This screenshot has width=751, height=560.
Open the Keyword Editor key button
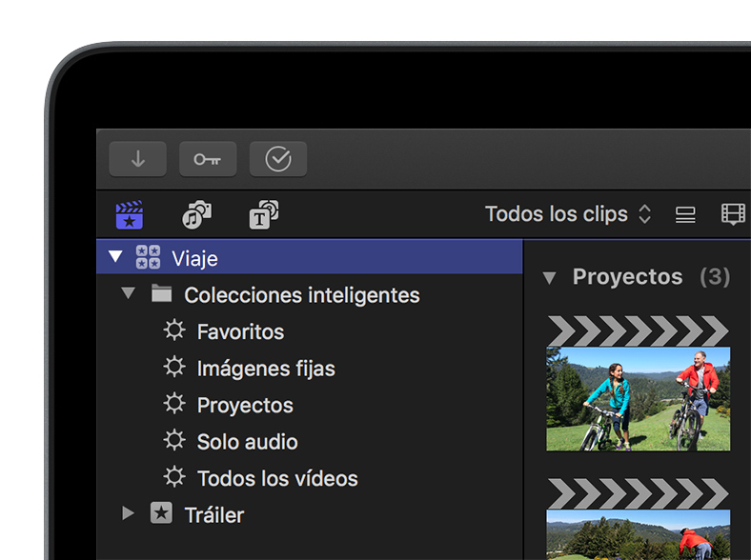[208, 159]
